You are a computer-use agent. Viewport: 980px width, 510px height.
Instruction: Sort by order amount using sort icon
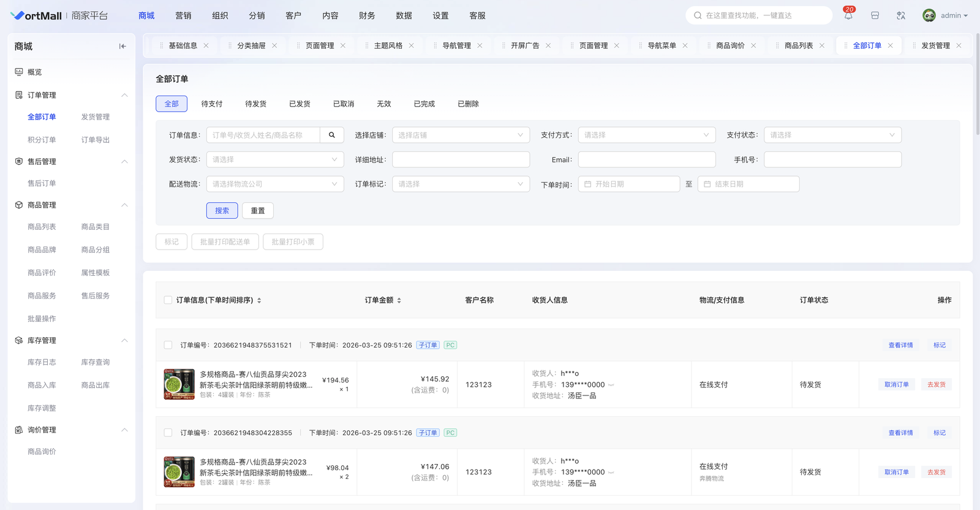coord(399,300)
